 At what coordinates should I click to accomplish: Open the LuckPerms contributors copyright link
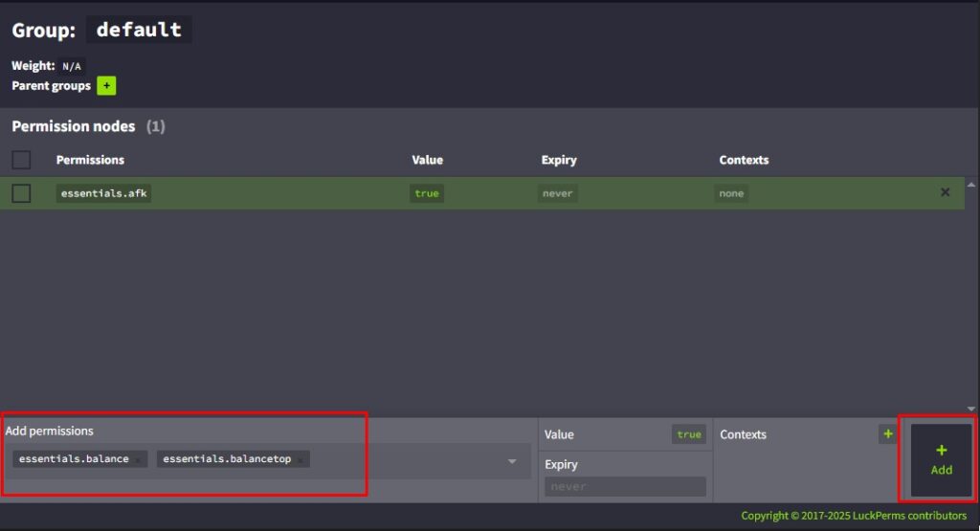pos(853,516)
